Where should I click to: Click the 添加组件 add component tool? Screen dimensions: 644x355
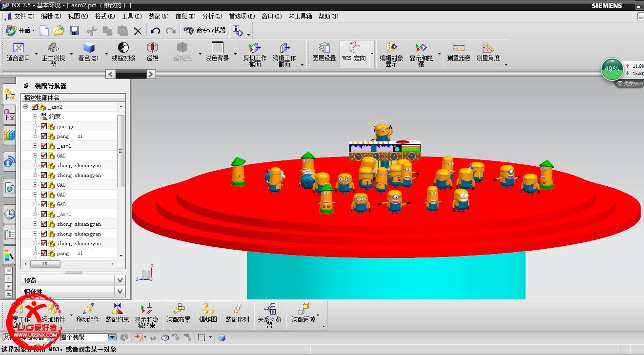click(53, 313)
